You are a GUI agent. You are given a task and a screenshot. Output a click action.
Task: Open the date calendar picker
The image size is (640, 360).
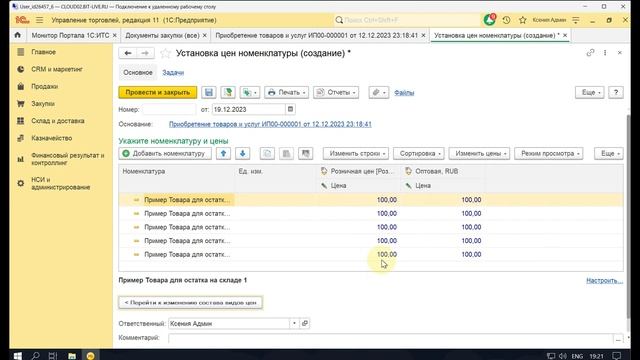(x=290, y=109)
